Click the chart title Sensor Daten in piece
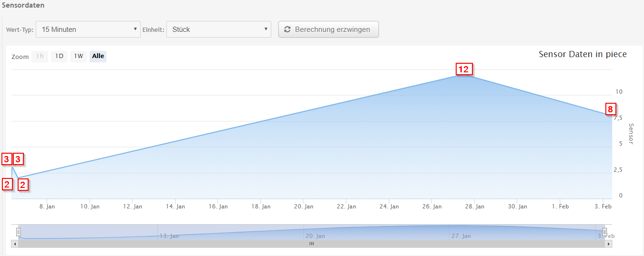644x256 pixels. pyautogui.click(x=583, y=54)
